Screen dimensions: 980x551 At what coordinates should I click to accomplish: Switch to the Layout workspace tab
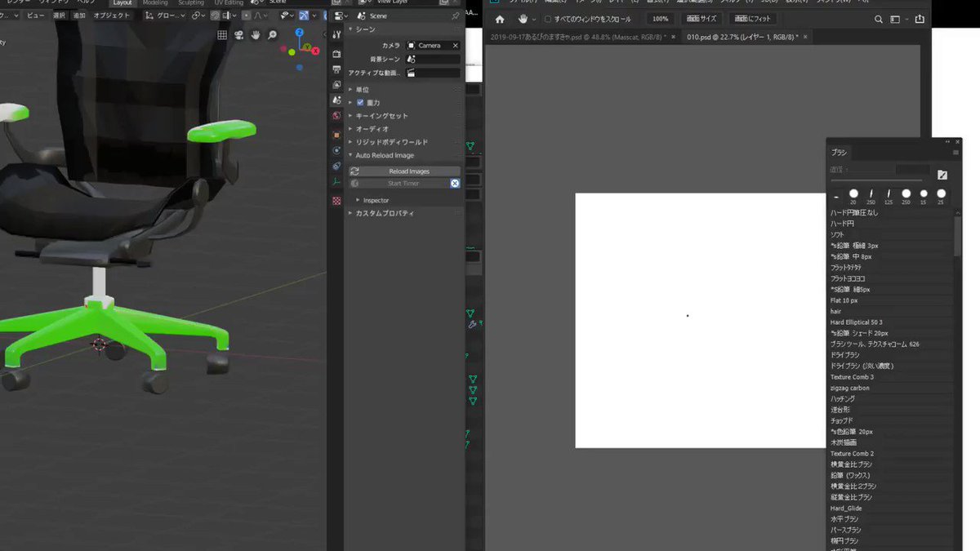[122, 2]
